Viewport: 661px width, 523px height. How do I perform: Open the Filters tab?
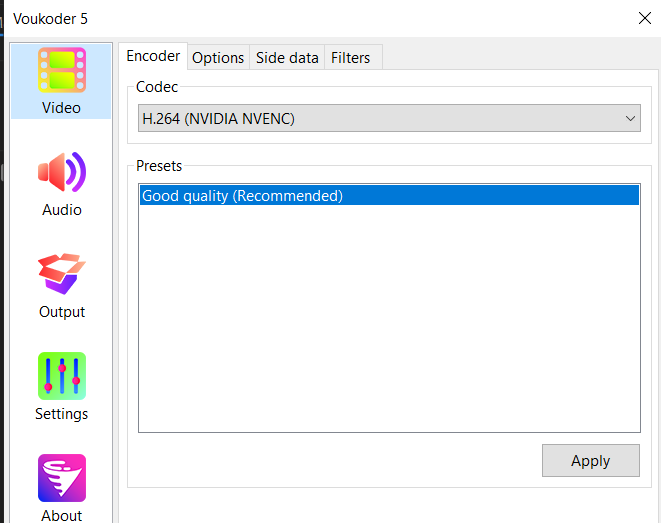click(x=351, y=58)
